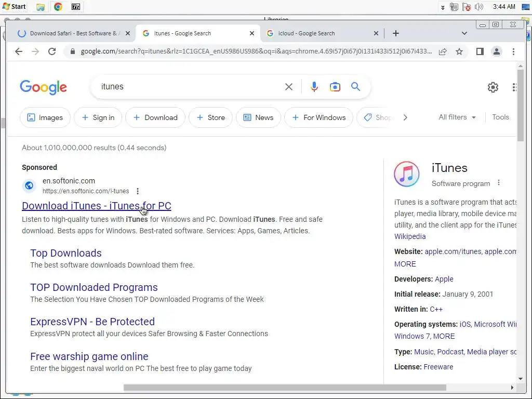Submit search with magnifier icon
The height and width of the screenshot is (399, 532).
pos(355,87)
